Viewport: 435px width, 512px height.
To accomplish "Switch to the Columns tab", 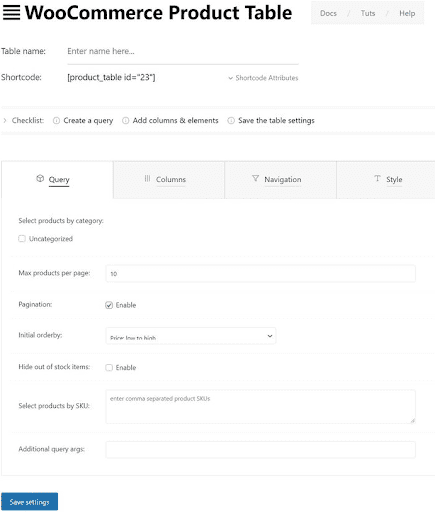I will coord(169,180).
